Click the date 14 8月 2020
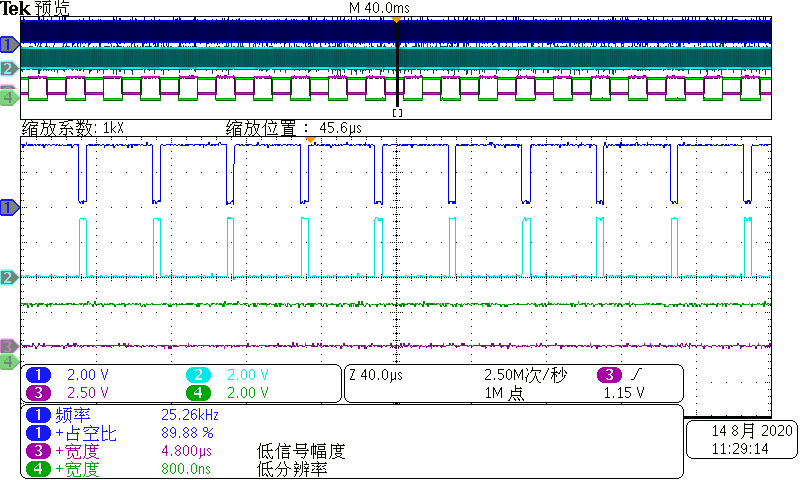800x480 pixels. [x=752, y=431]
